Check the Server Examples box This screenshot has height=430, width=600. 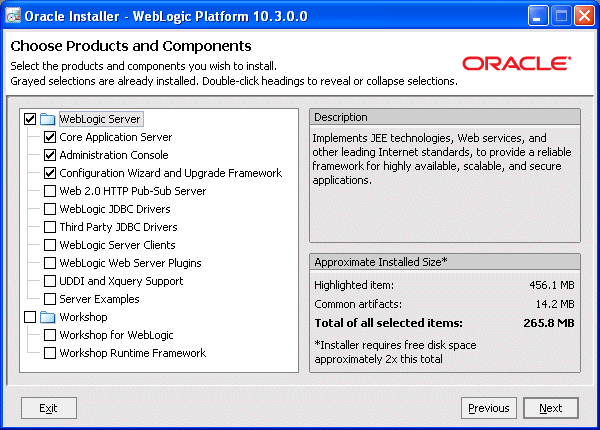point(50,299)
